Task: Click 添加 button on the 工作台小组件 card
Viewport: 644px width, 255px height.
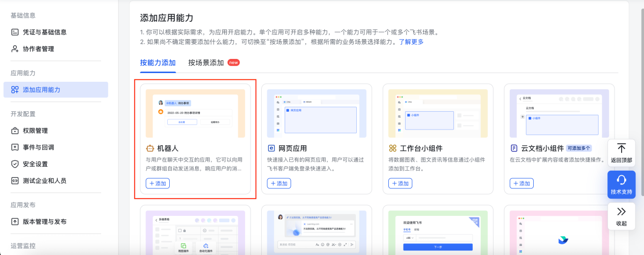Action: tap(401, 183)
